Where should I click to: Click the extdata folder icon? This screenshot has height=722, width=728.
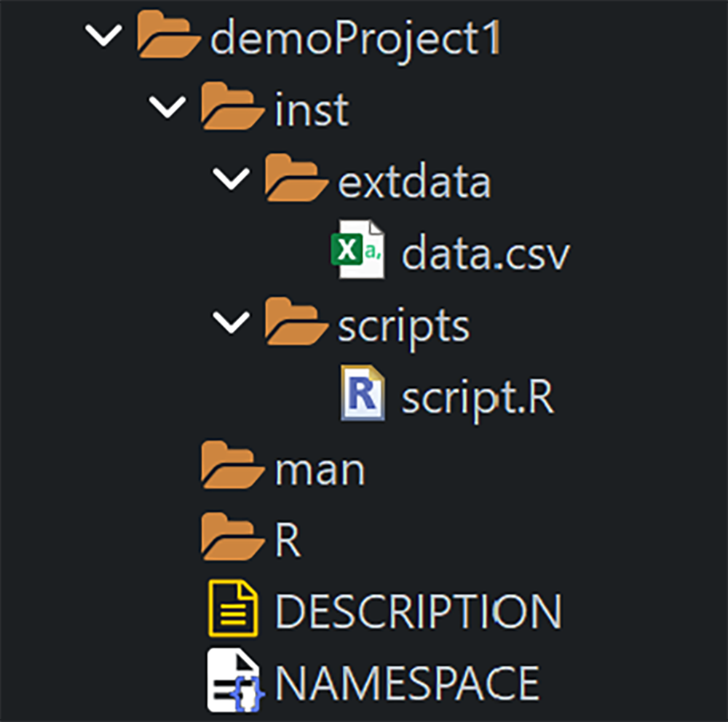click(295, 179)
